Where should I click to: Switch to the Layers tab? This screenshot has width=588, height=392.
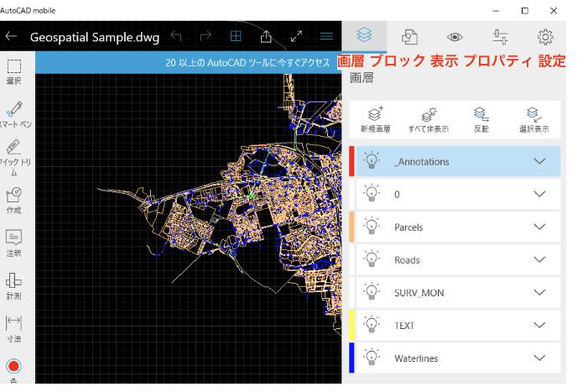pyautogui.click(x=364, y=35)
